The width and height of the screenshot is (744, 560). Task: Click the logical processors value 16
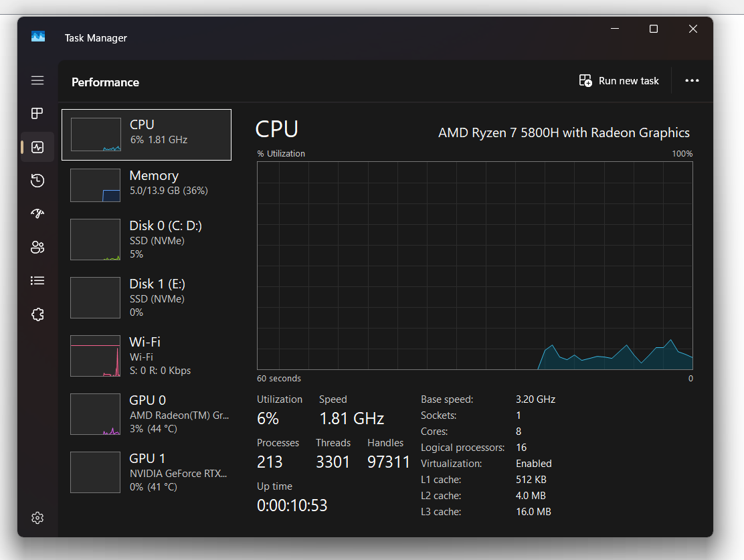tap(521, 448)
